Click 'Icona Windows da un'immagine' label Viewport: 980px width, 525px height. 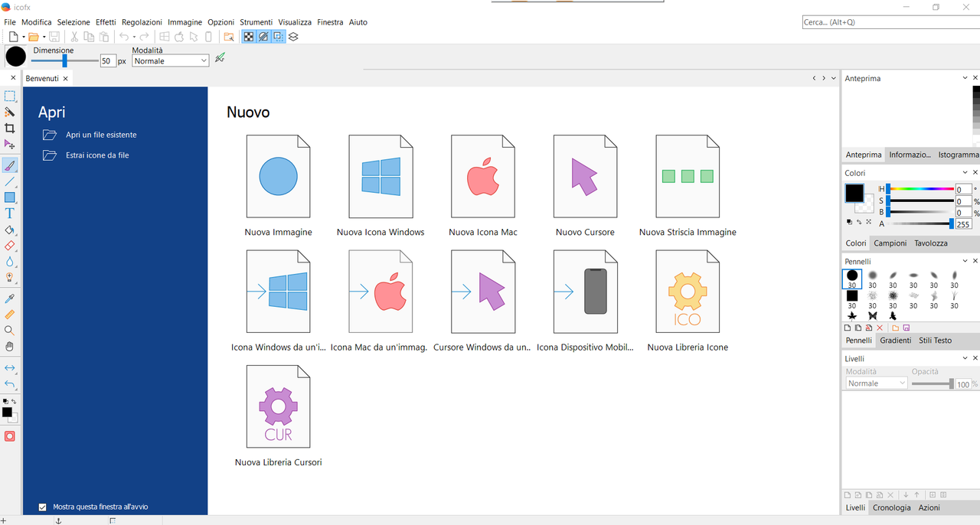tap(279, 347)
